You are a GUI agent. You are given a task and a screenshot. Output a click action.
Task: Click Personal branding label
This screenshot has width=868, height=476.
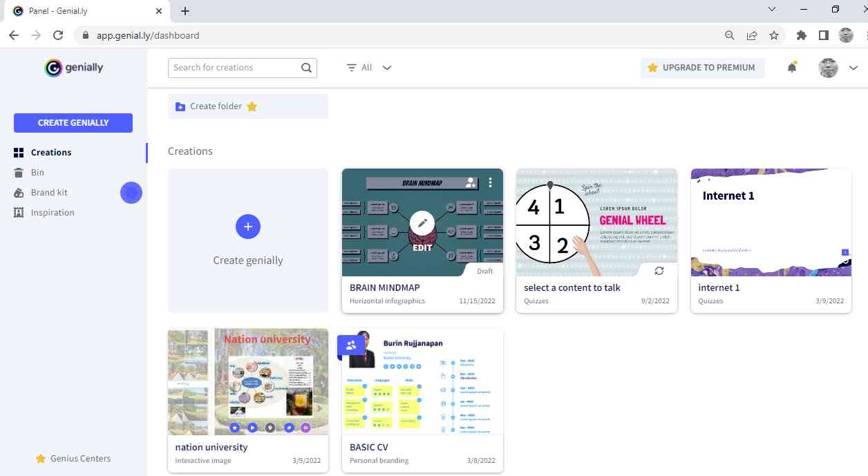tap(379, 461)
